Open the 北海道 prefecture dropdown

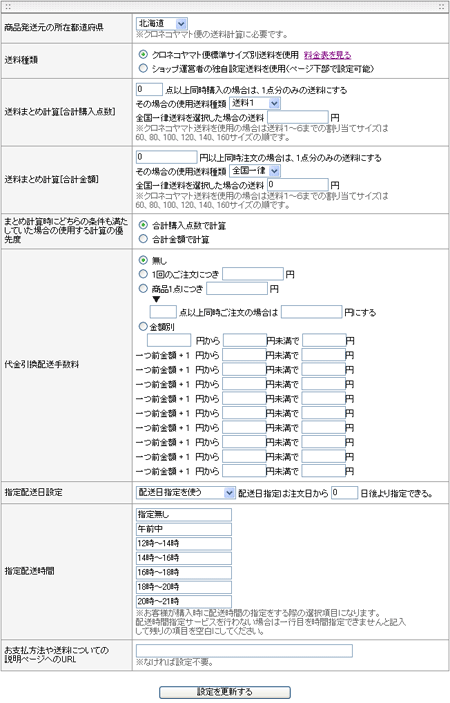tap(161, 23)
